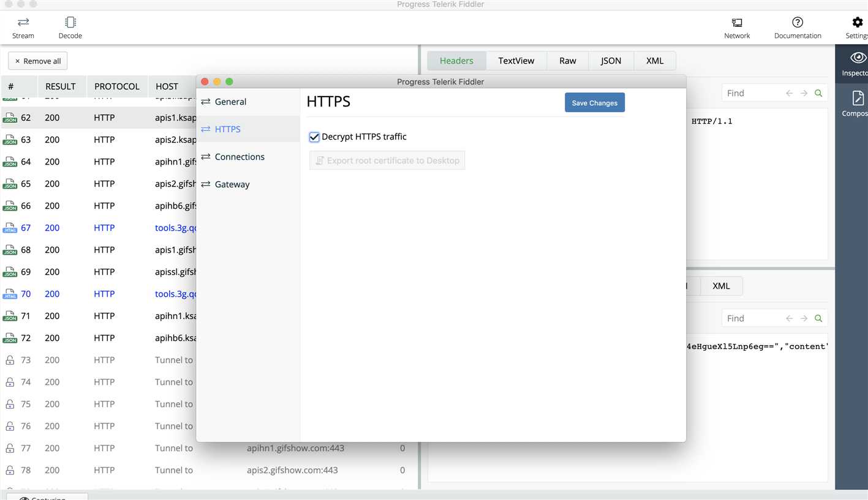The width and height of the screenshot is (868, 500).
Task: Switch to the upper XML tab
Action: pos(655,61)
